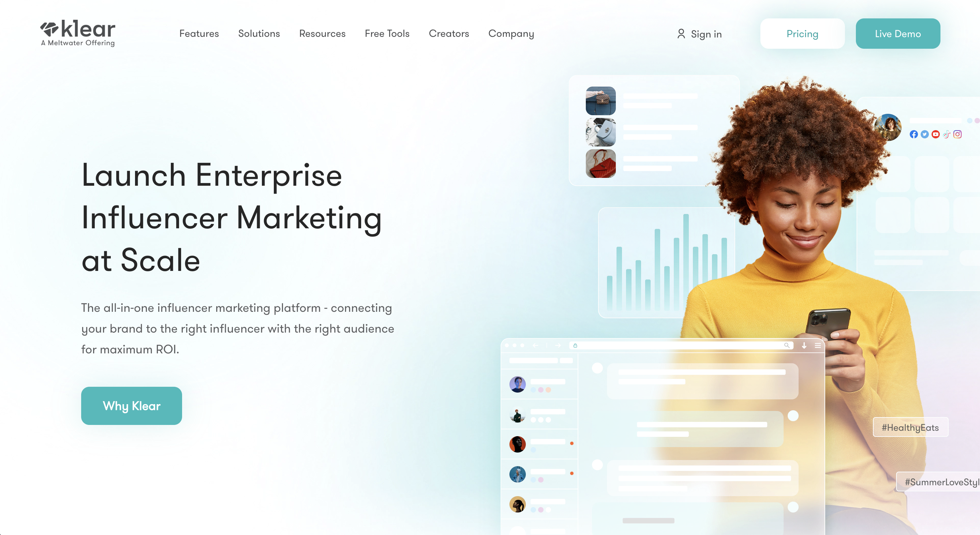Image resolution: width=980 pixels, height=535 pixels.
Task: Expand the Solutions navigation menu
Action: tap(258, 34)
